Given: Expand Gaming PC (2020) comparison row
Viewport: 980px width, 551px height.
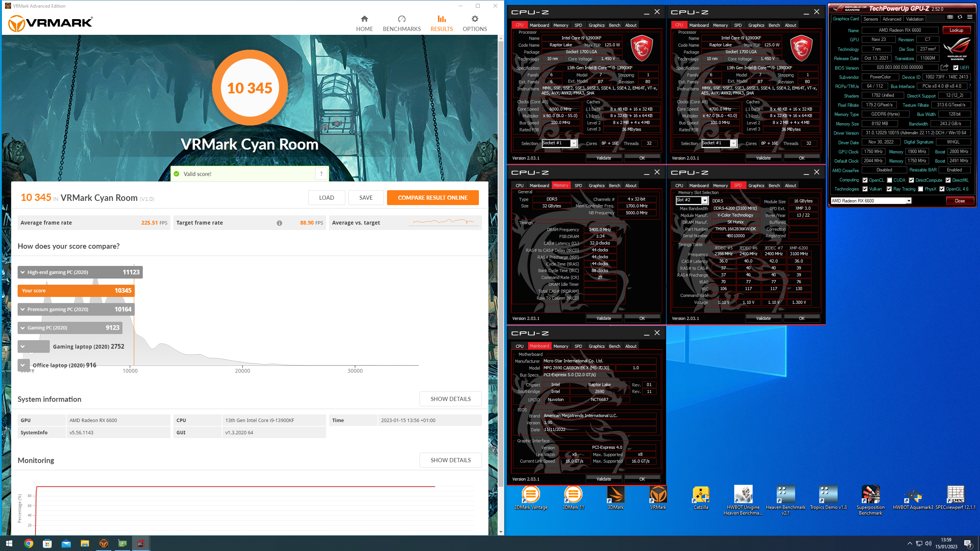Looking at the screenshot, I should point(70,328).
